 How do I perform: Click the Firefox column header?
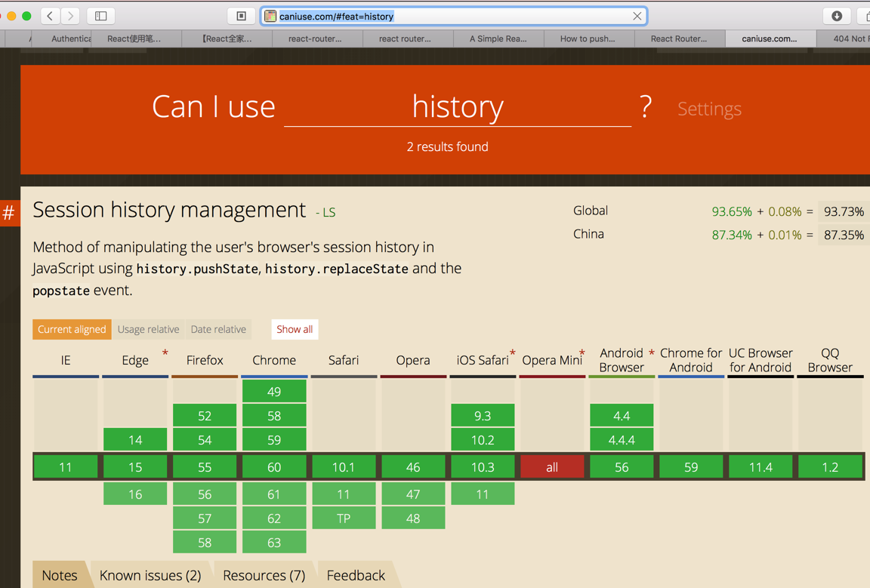coord(205,361)
